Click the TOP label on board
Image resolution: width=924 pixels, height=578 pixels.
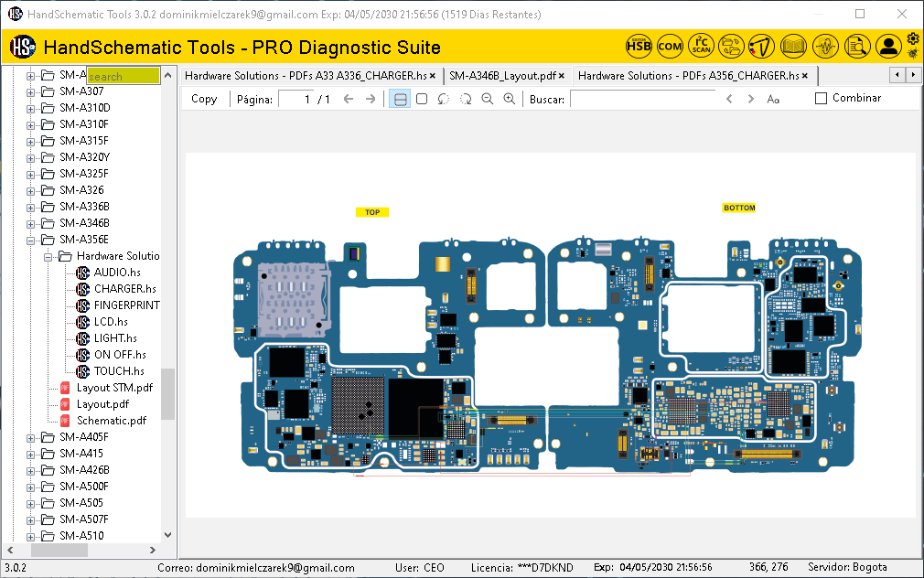[x=372, y=212]
